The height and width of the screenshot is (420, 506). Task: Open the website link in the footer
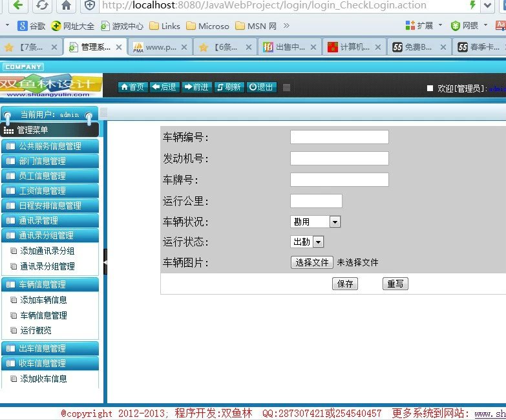coord(490,414)
